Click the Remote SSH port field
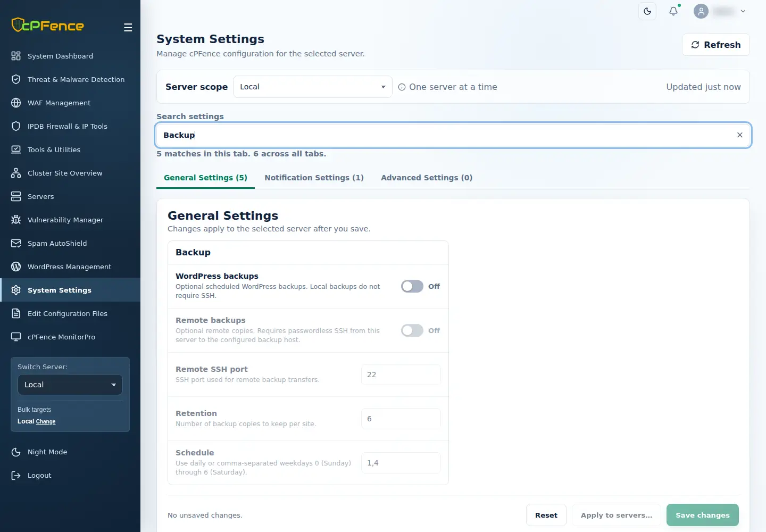The height and width of the screenshot is (532, 766). point(401,375)
